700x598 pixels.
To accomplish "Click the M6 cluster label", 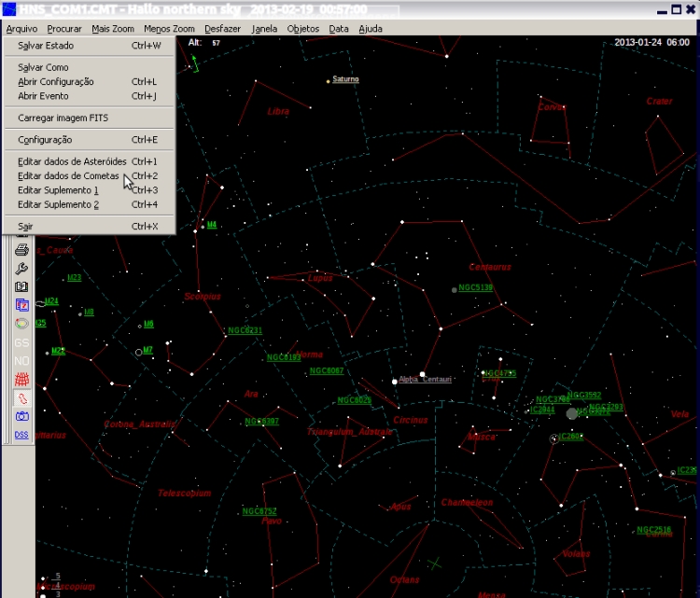I will (148, 324).
